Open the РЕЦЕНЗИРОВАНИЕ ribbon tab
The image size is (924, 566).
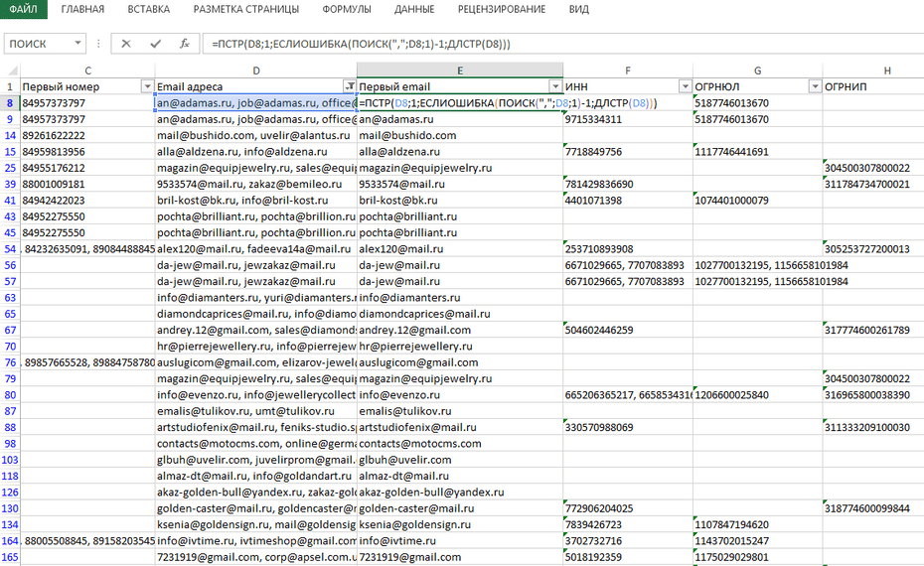point(502,9)
